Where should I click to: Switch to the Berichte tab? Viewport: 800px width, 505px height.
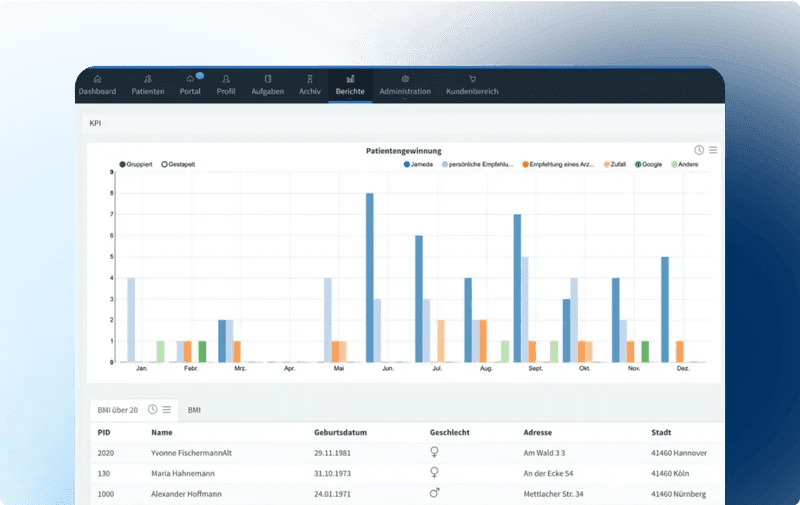click(x=350, y=85)
